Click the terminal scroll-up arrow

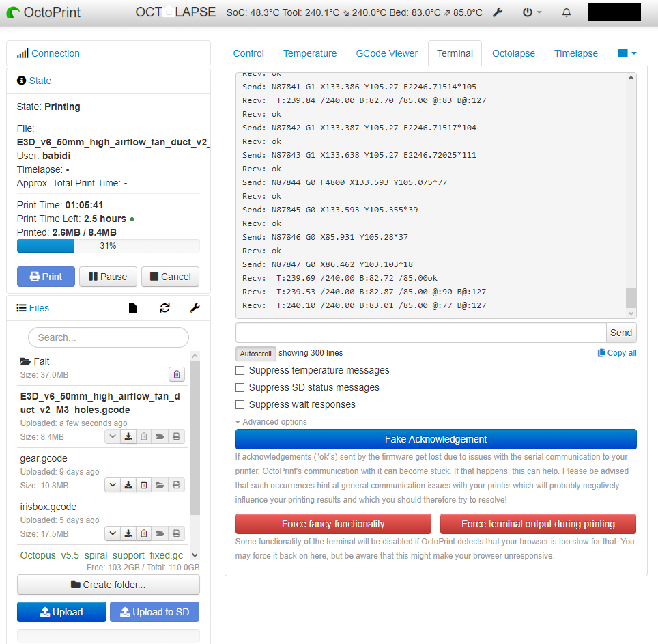pyautogui.click(x=631, y=78)
